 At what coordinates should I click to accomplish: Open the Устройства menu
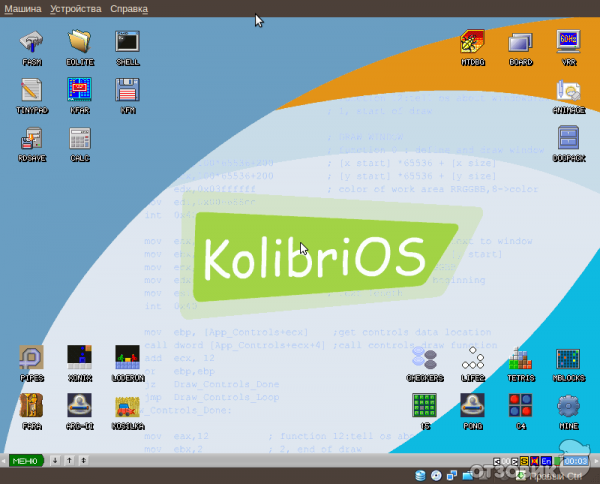[x=76, y=8]
